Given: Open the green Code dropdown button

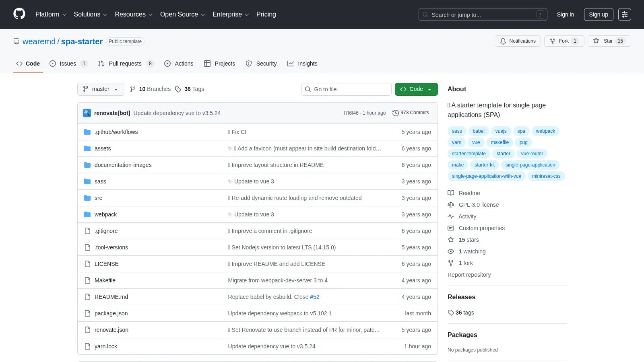Looking at the screenshot, I should coord(416,89).
